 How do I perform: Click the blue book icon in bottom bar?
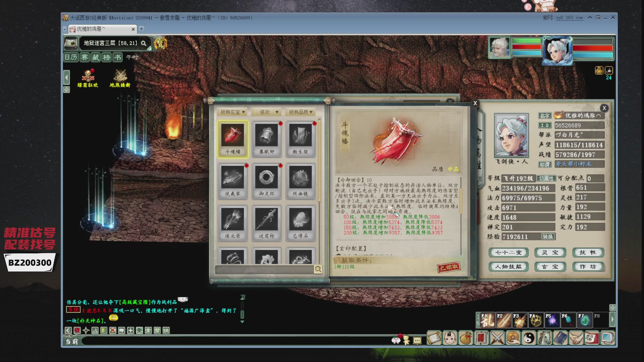coord(560,338)
